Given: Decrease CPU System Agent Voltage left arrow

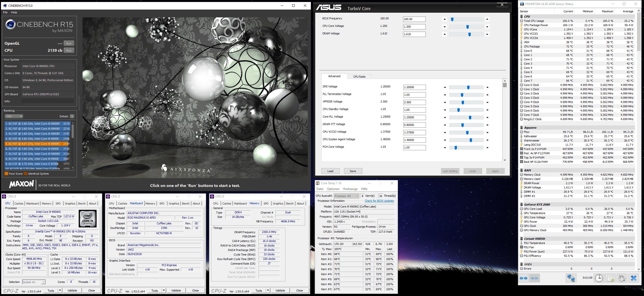Looking at the screenshot, I should [445, 140].
